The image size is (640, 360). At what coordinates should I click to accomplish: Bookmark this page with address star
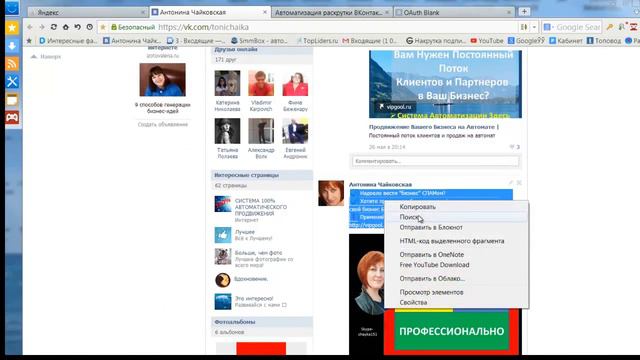click(103, 27)
